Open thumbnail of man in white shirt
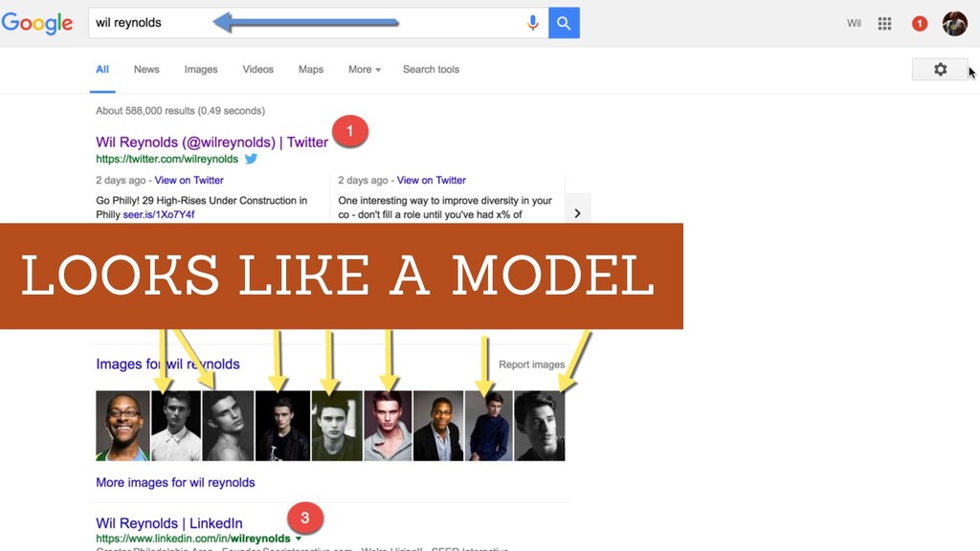Screen dimensions: 980x551 click(176, 426)
